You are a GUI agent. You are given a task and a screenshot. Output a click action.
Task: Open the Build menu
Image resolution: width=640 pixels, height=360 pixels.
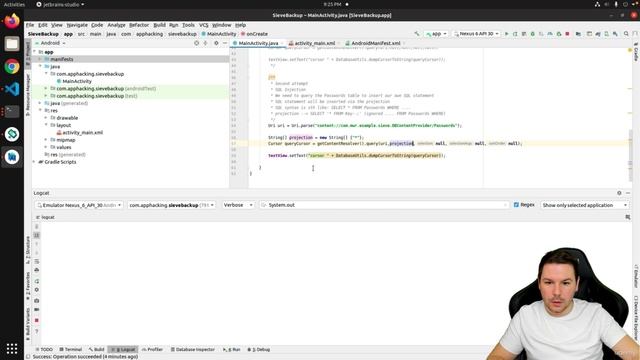pyautogui.click(x=159, y=25)
